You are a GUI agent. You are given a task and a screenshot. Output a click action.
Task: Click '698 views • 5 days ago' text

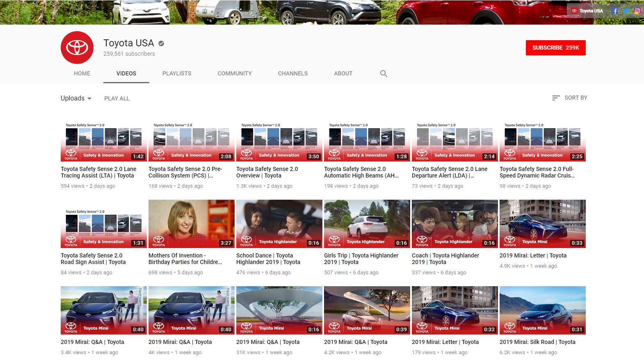pos(176,273)
